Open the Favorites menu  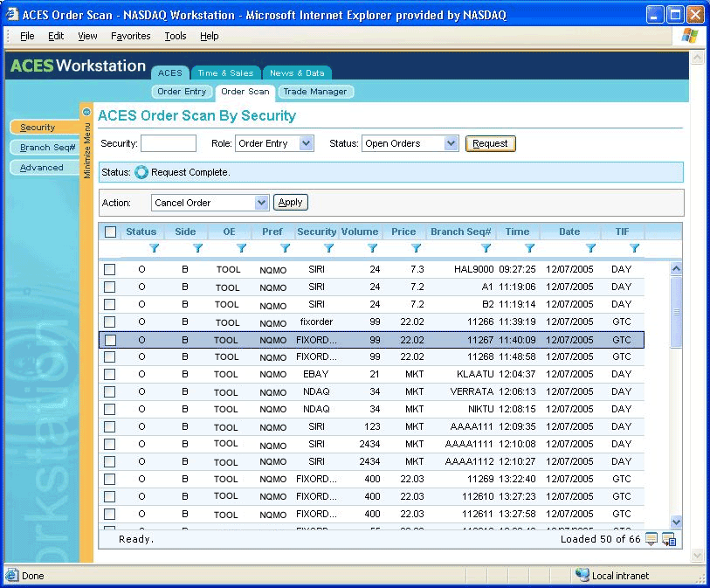(x=130, y=36)
